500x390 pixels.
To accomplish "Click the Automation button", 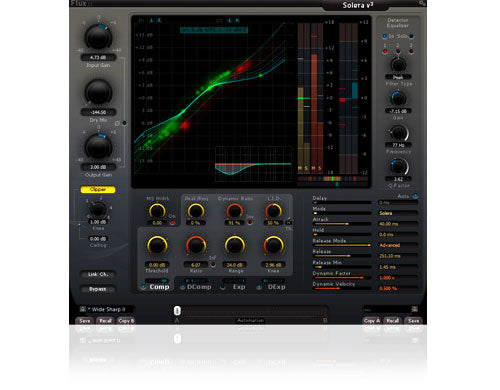I will coord(251,320).
